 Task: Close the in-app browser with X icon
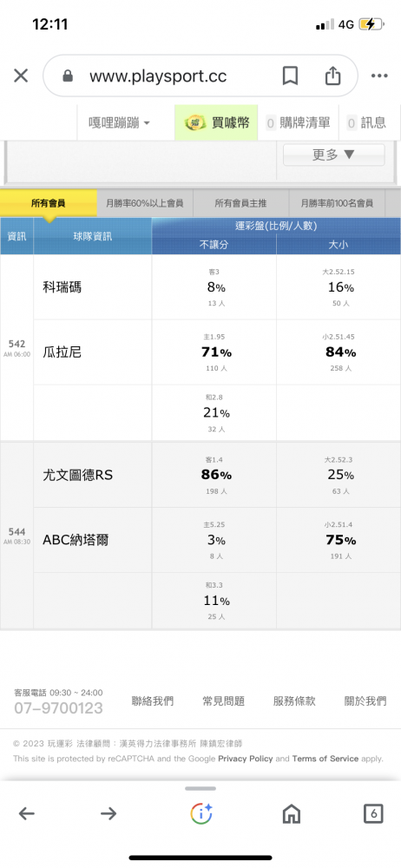[21, 76]
